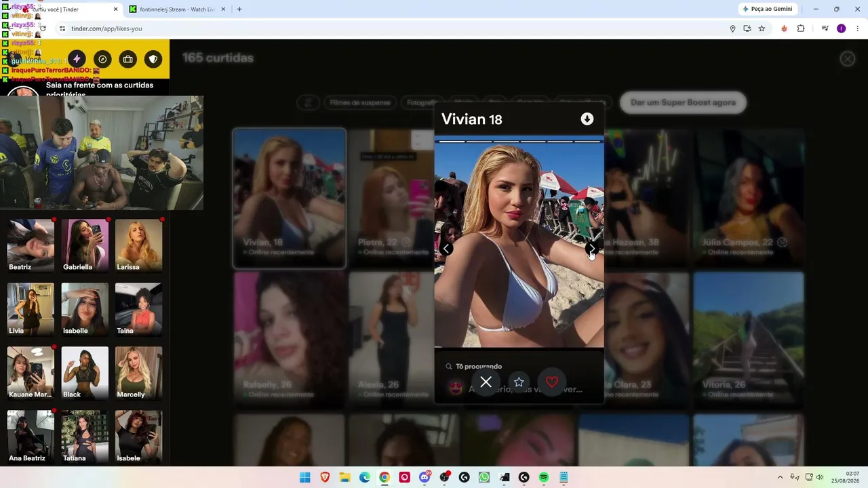Open the match with Ana Beatriz

point(31,436)
